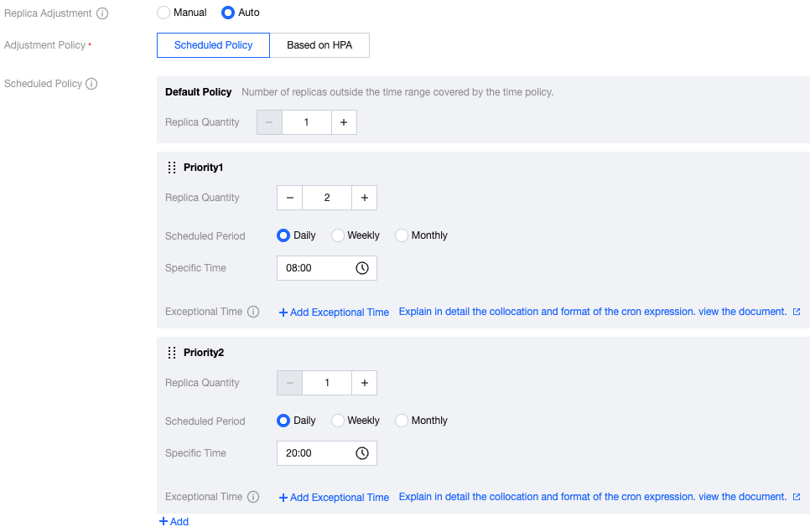Viewport: 810px width, 532px height.
Task: Select Monthly period for Priority2
Action: (x=402, y=421)
